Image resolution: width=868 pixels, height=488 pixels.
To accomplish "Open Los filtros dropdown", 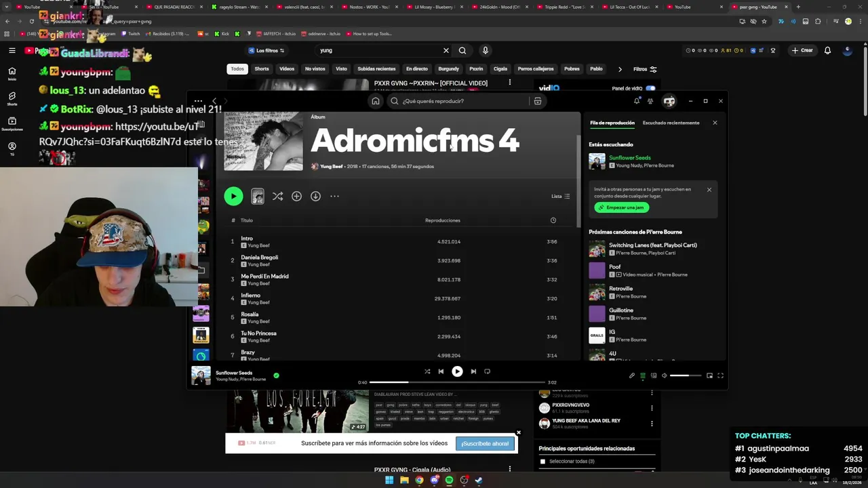I will pos(266,50).
